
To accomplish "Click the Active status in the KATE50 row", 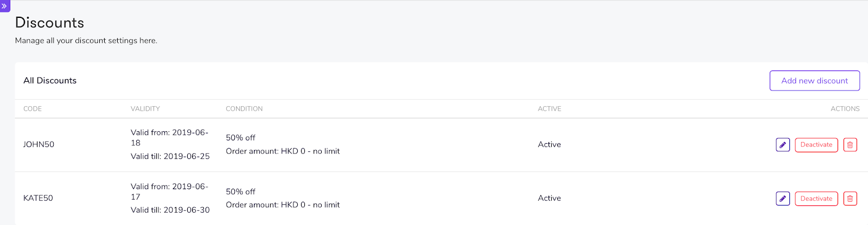I will point(550,198).
